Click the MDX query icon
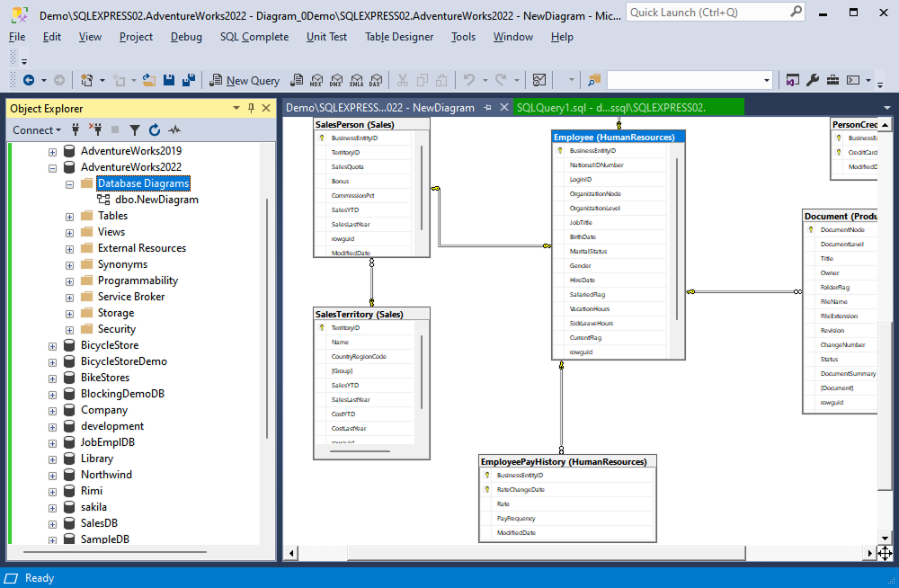This screenshot has height=588, width=899. pyautogui.click(x=316, y=80)
